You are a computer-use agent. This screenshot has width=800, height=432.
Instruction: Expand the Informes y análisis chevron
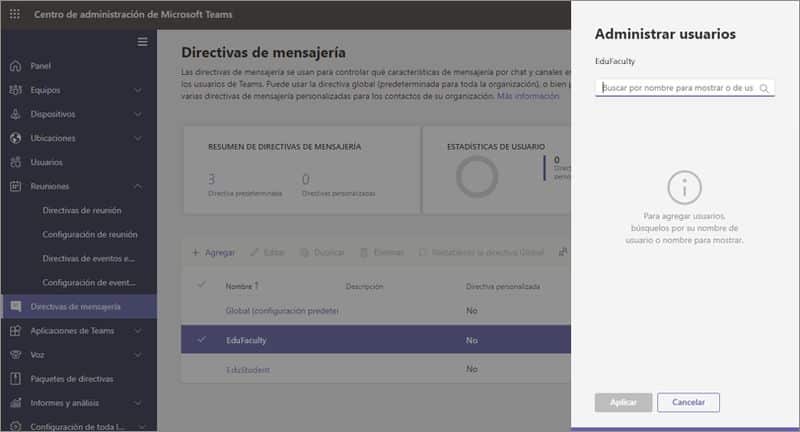pyautogui.click(x=138, y=403)
